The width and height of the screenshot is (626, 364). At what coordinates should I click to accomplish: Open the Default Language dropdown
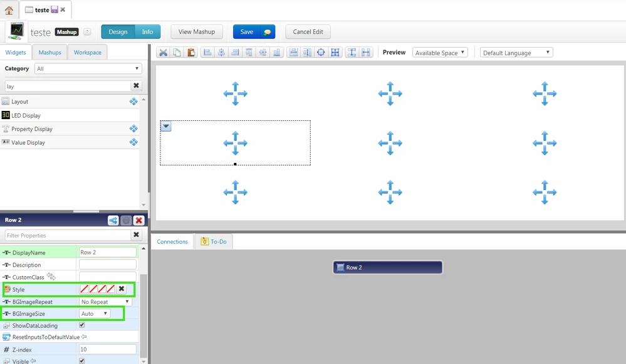pos(516,53)
